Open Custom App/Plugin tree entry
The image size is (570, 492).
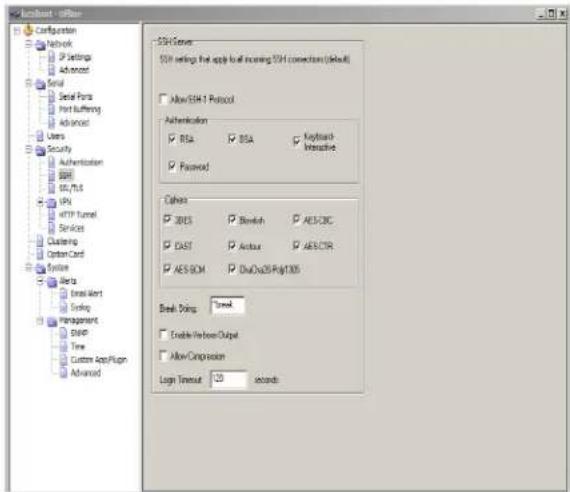[99, 360]
